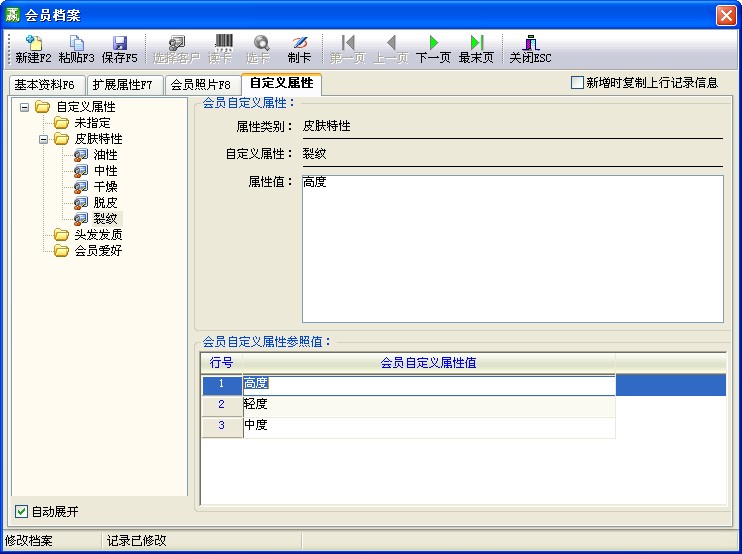Open the 头发发质 folder node

pyautogui.click(x=98, y=234)
